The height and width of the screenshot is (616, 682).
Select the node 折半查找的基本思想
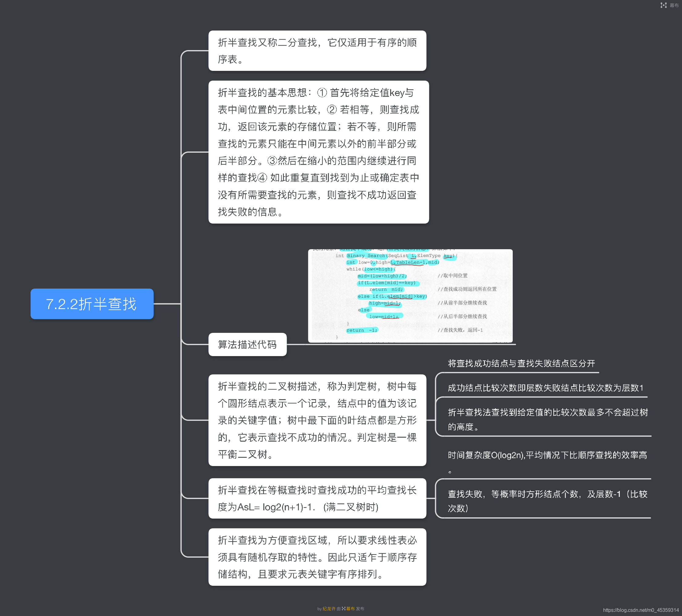coord(319,152)
